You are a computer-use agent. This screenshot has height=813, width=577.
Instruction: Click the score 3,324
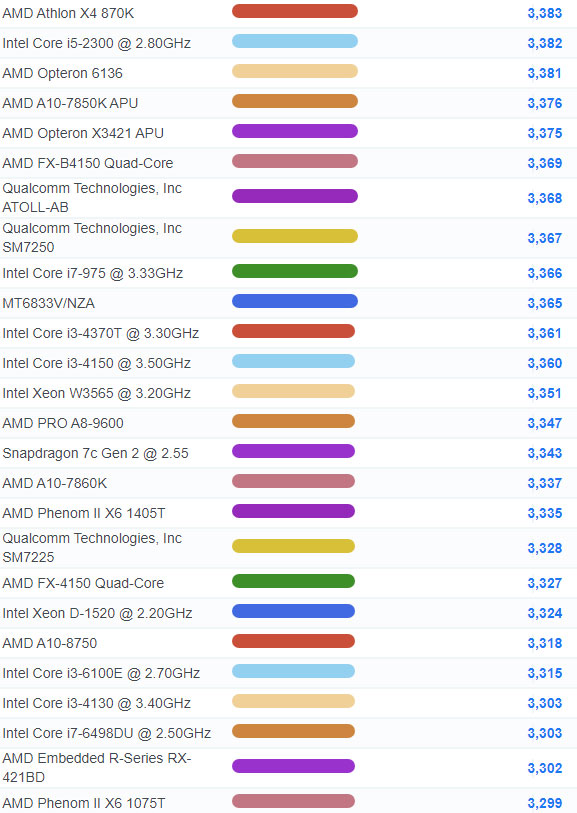point(545,613)
